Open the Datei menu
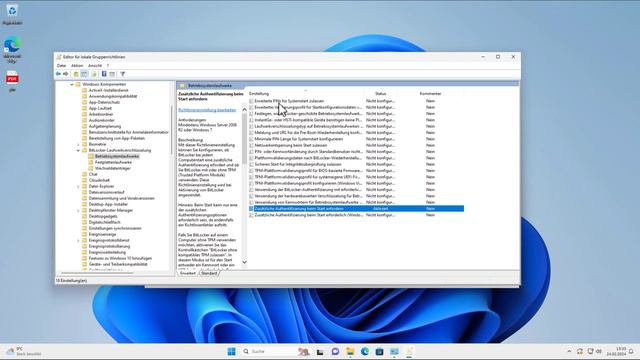640x360 pixels. (x=61, y=65)
